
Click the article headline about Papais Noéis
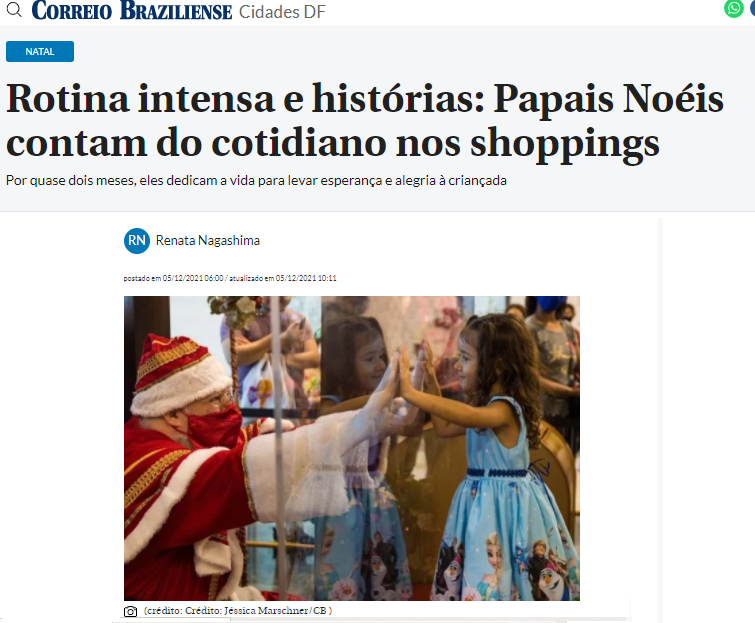[364, 120]
